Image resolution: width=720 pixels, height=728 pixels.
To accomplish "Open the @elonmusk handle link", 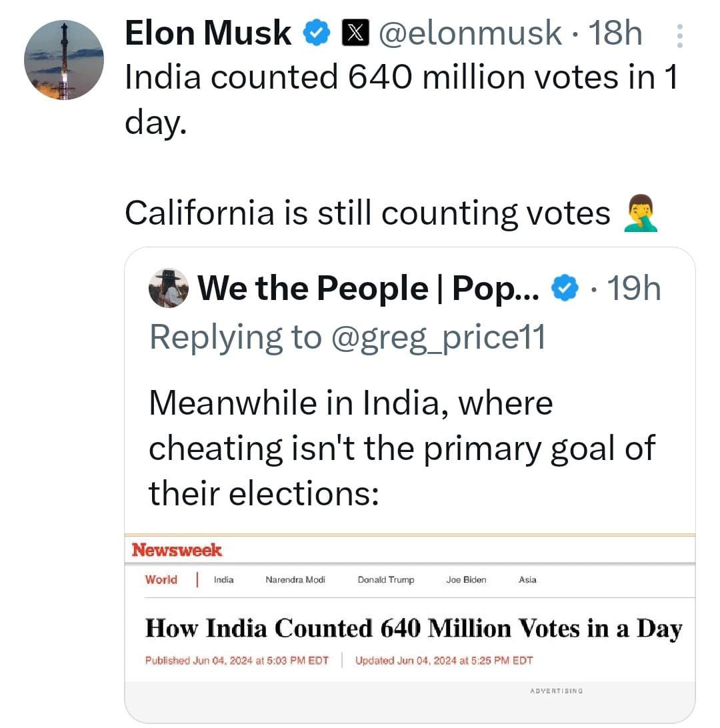I will 469,33.
